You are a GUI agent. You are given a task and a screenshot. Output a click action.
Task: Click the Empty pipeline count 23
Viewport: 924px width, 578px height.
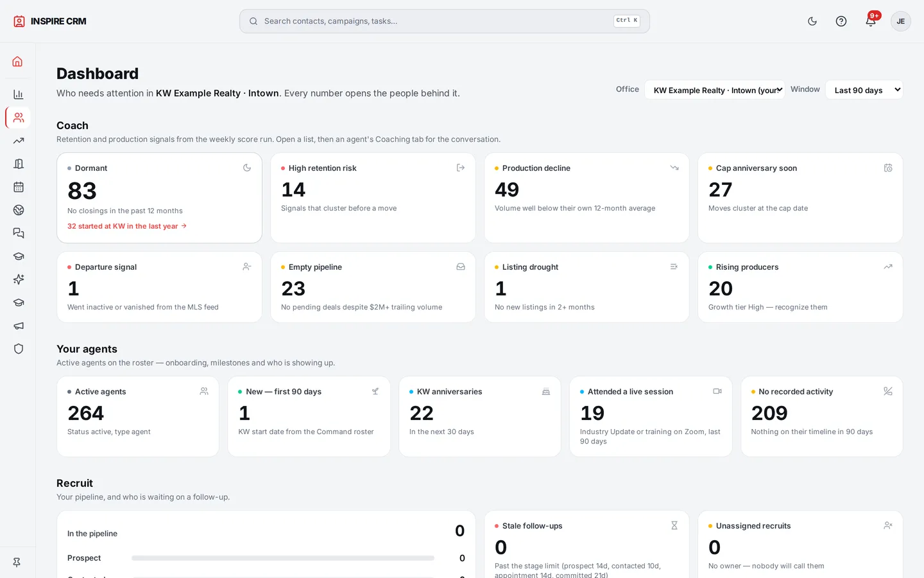point(293,288)
